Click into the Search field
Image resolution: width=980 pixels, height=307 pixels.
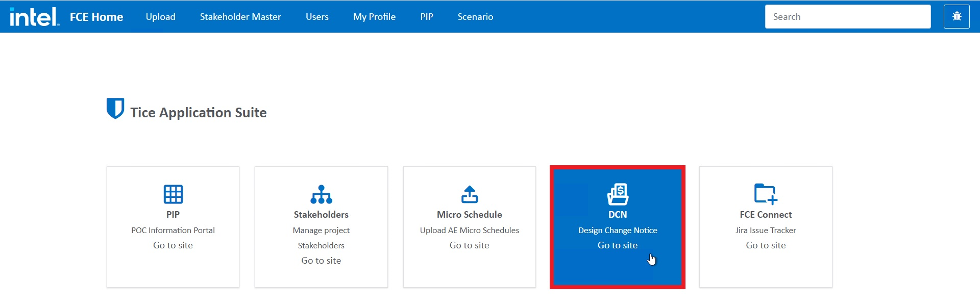click(x=847, y=17)
